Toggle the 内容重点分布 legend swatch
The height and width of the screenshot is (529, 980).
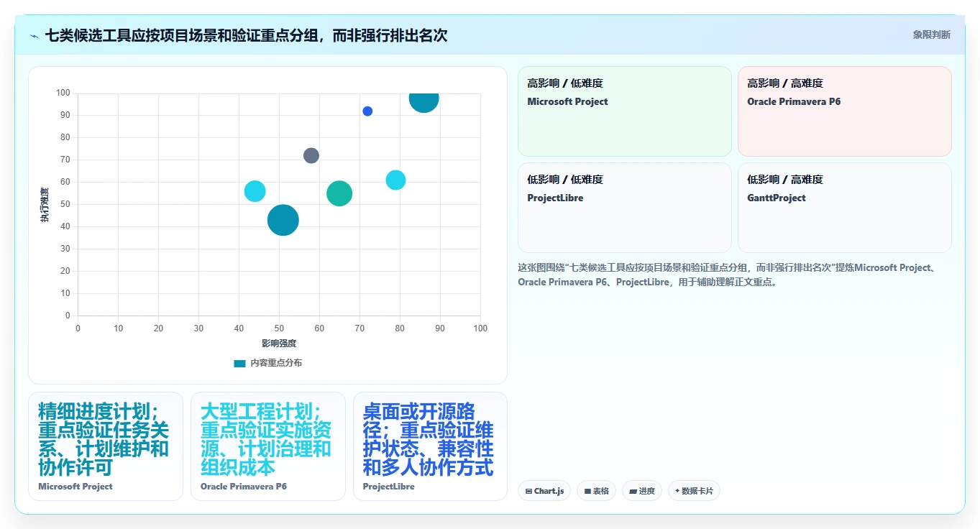(x=239, y=363)
